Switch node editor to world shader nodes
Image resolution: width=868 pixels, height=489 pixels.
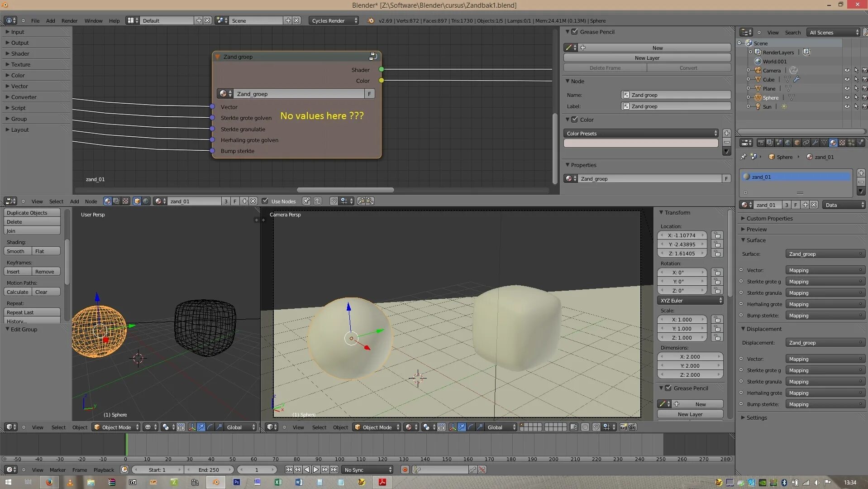146,201
